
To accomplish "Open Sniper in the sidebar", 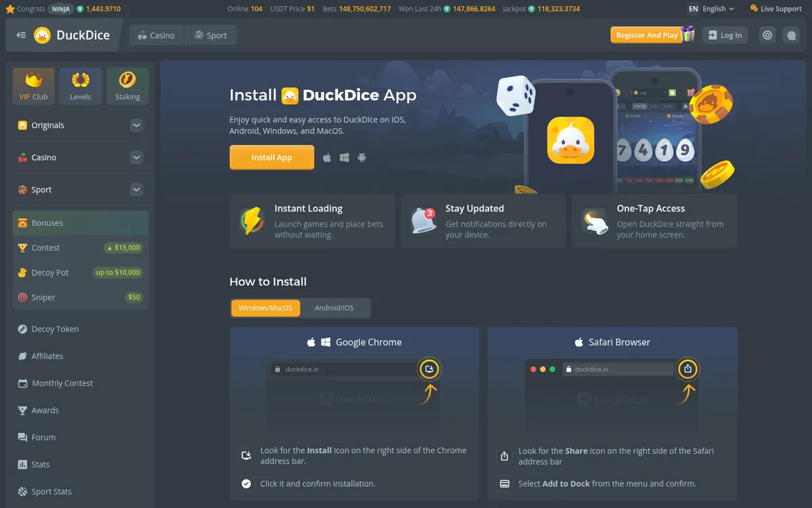I will point(43,298).
